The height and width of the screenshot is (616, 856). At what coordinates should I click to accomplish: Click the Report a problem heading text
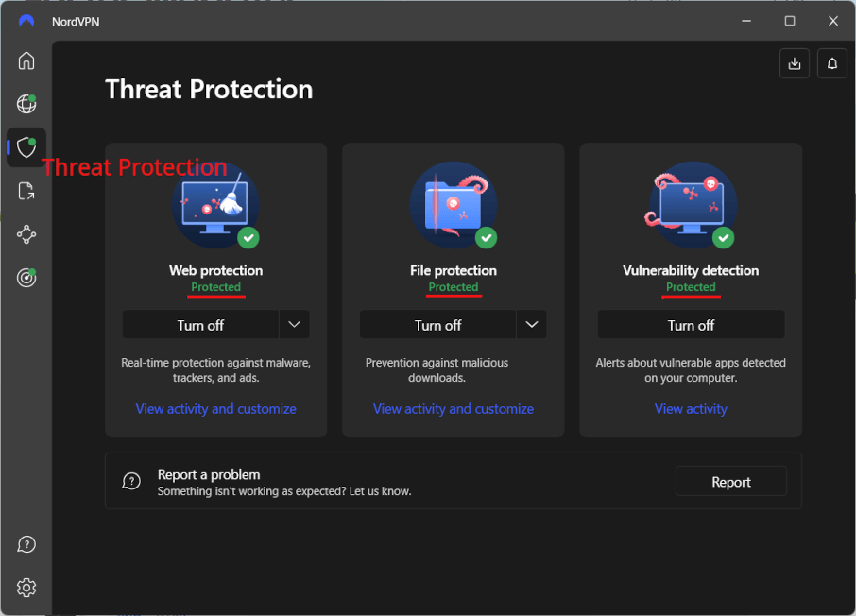coord(209,474)
